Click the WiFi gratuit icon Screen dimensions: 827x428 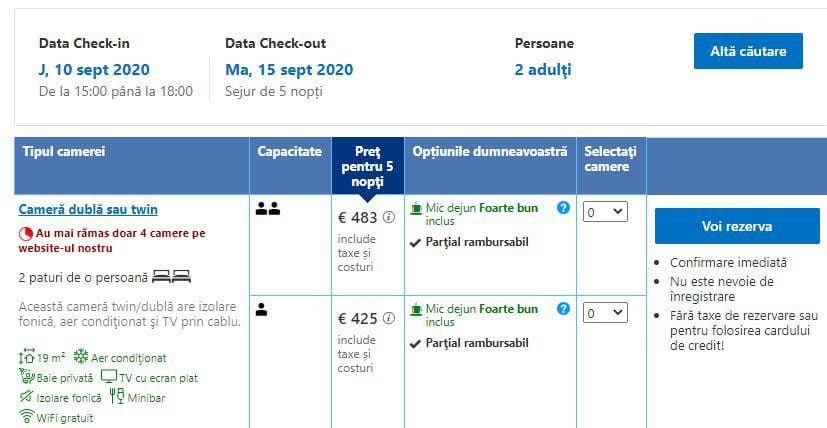pyautogui.click(x=26, y=417)
